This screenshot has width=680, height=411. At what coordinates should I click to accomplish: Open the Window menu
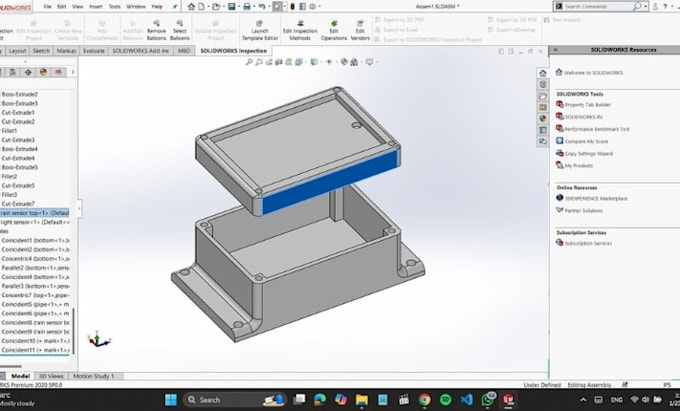[136, 7]
